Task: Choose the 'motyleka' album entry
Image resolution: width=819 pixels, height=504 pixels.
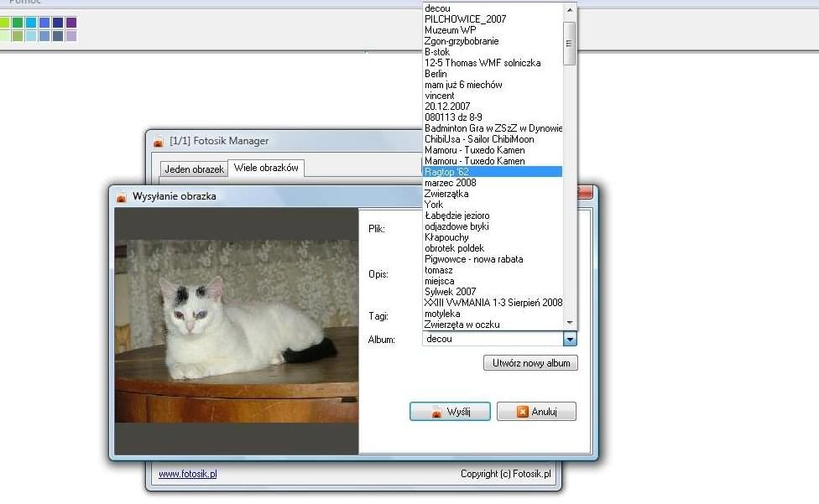Action: [492, 314]
